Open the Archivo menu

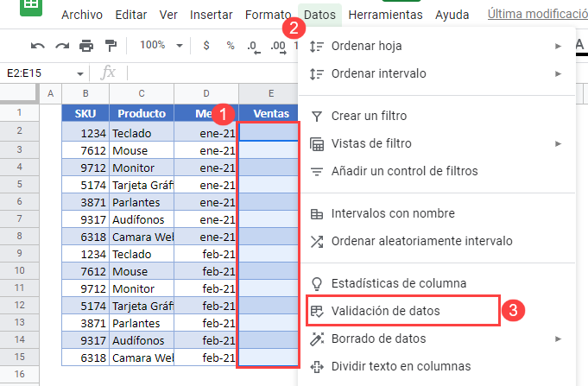(x=82, y=15)
